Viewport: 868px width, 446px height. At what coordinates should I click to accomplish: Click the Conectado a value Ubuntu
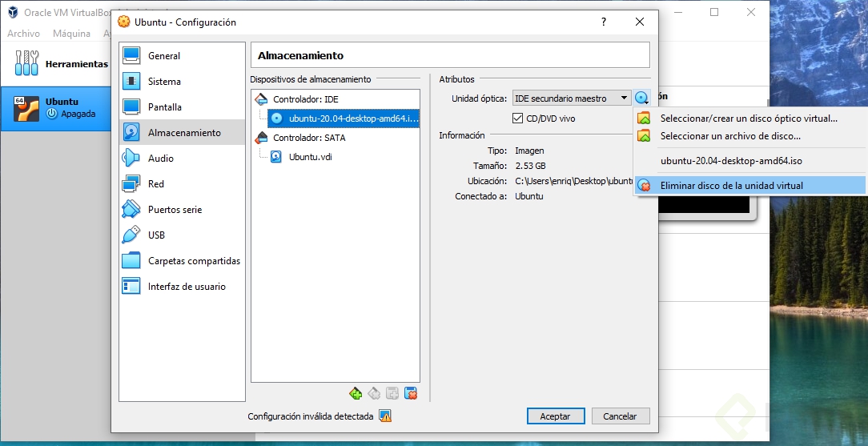[x=528, y=196]
